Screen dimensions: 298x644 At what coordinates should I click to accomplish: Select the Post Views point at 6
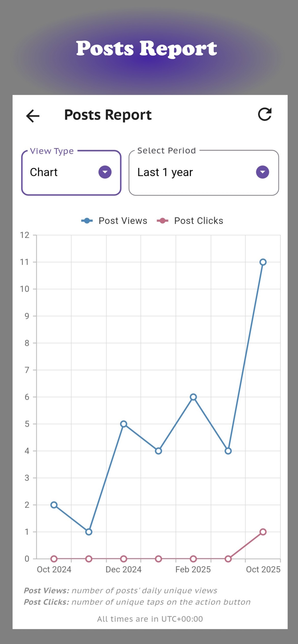point(193,397)
